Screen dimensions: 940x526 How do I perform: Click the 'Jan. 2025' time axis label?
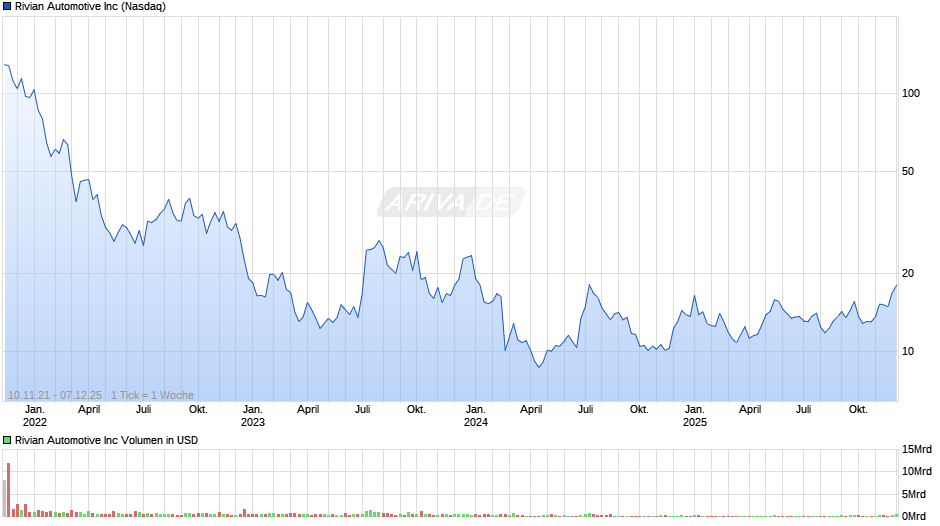[x=695, y=416]
